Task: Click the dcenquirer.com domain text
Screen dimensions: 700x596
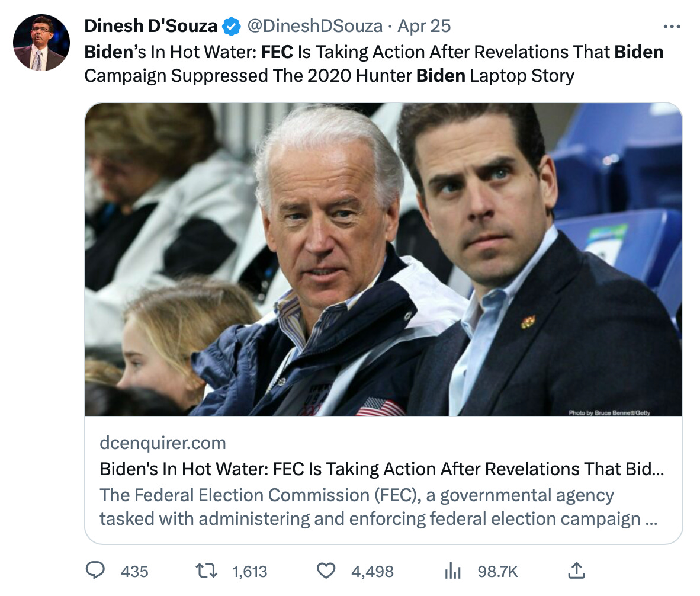Action: click(x=163, y=443)
